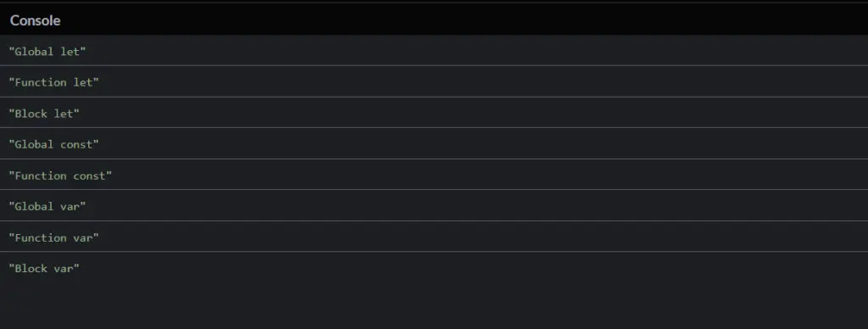The height and width of the screenshot is (329, 868).
Task: Select the "Function var" log entry
Action: pos(434,237)
